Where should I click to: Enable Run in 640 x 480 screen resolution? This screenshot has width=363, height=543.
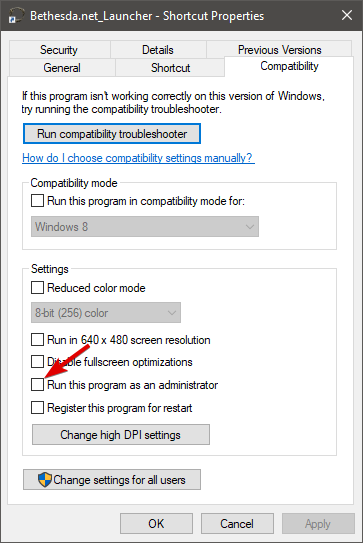click(37, 340)
